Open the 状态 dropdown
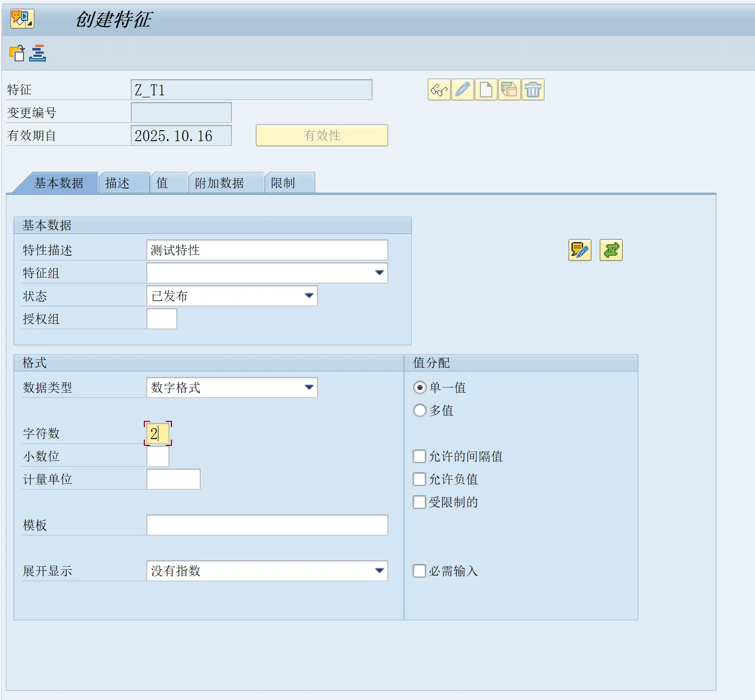The image size is (755, 700). pos(309,296)
